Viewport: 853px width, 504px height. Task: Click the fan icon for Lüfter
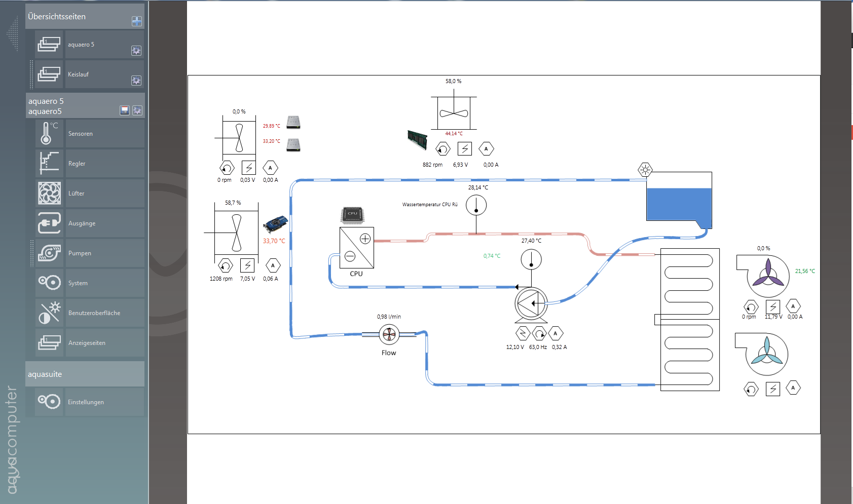point(49,193)
